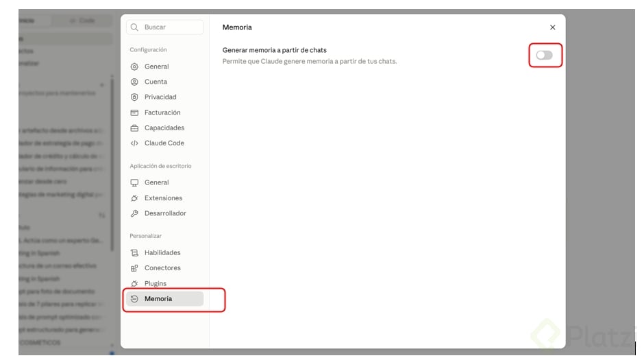Viewport: 644px width, 358px height.
Task: Open Conectores settings
Action: [x=164, y=268]
